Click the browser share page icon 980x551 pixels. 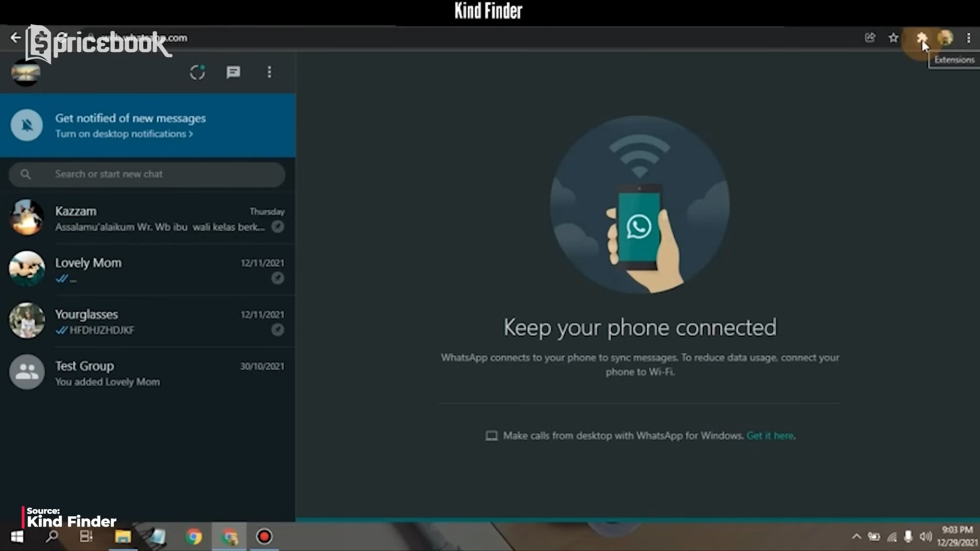pyautogui.click(x=870, y=37)
